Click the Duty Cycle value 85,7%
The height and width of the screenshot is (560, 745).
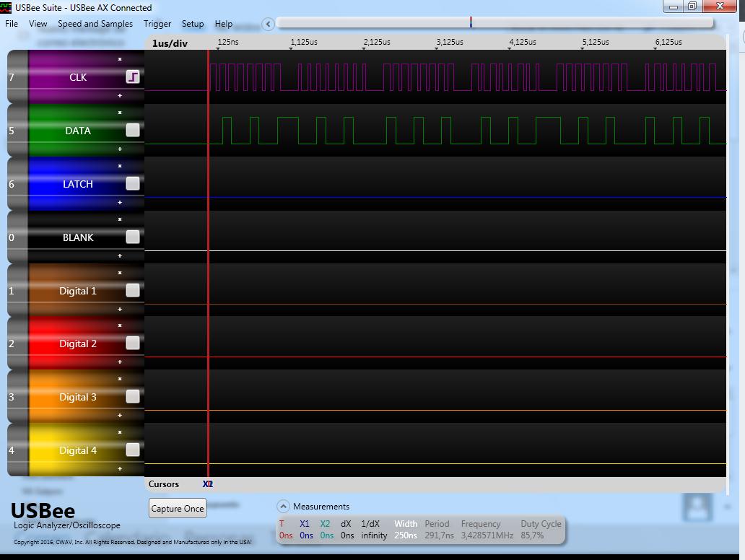tap(532, 535)
